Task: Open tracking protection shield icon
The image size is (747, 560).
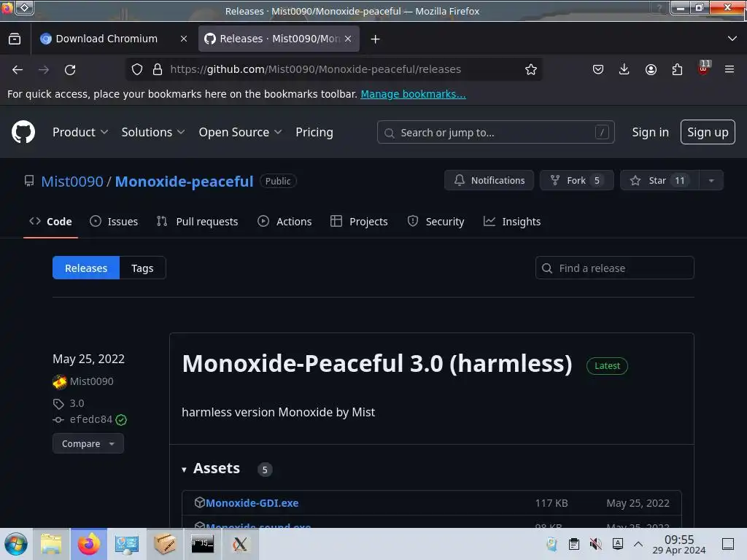Action: [137, 69]
